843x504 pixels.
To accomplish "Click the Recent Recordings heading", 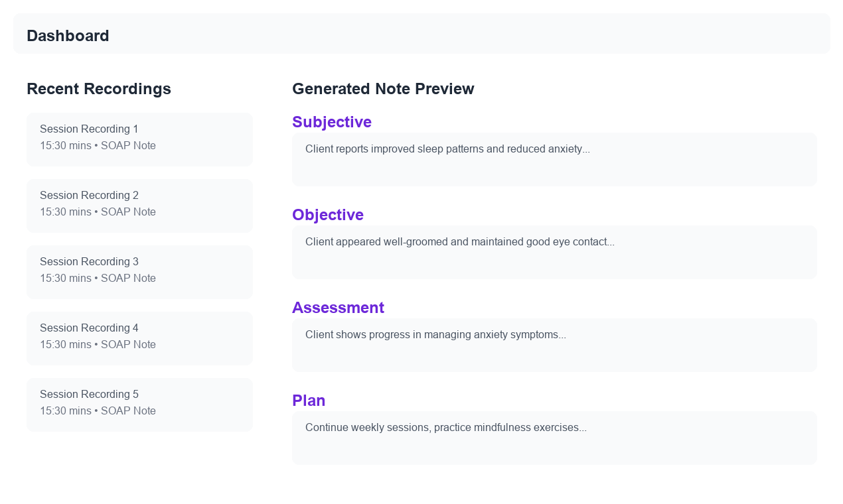I will [x=99, y=89].
